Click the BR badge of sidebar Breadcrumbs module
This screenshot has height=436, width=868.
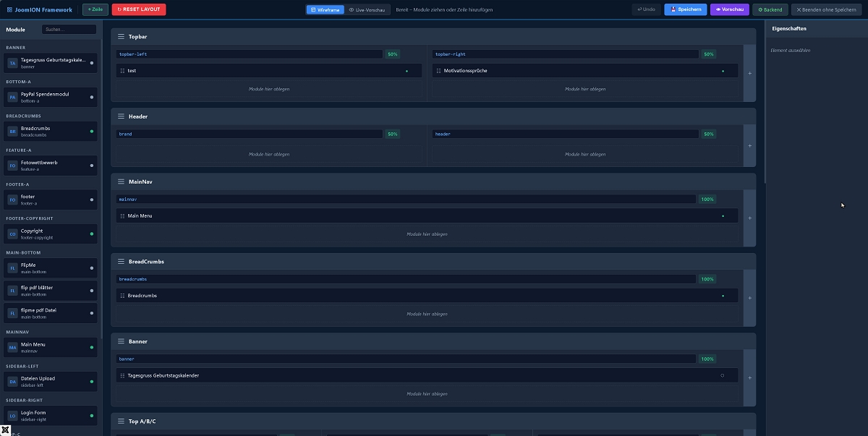[x=12, y=131]
